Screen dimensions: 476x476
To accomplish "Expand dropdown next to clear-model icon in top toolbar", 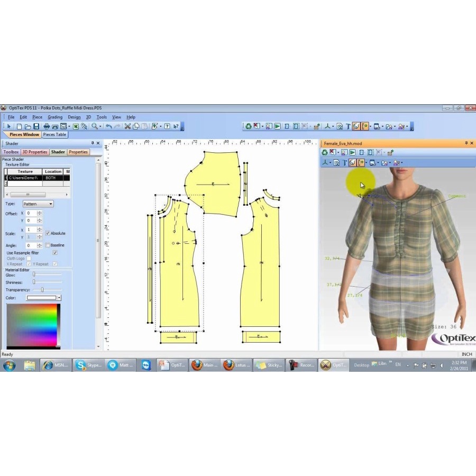I will [262, 126].
